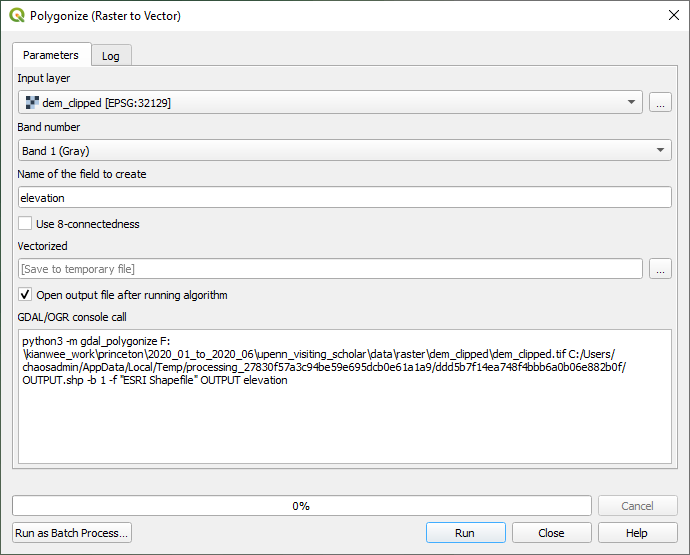The height and width of the screenshot is (555, 690).
Task: Select the Parameters tab
Action: pyautogui.click(x=51, y=55)
